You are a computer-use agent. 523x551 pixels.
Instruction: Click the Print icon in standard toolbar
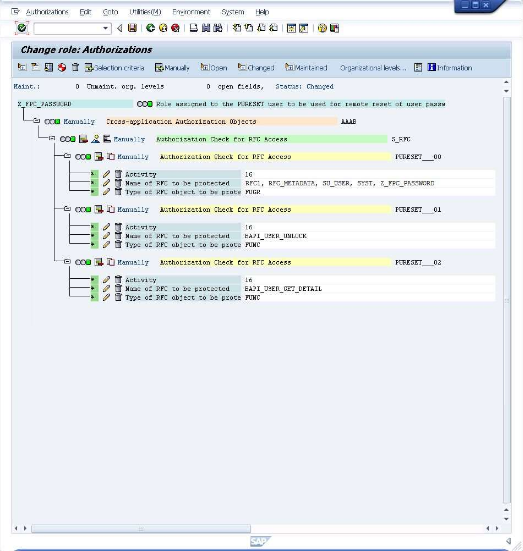pos(194,28)
